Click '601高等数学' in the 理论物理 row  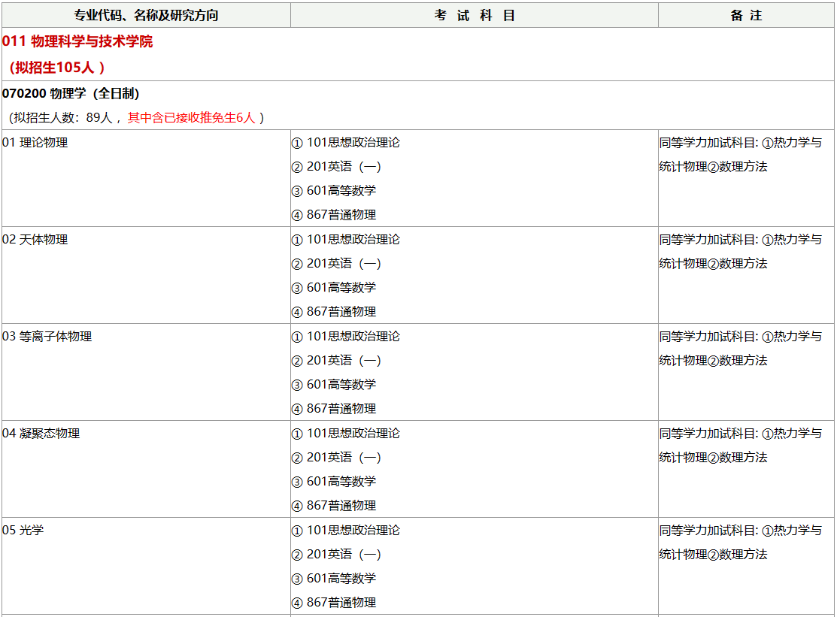[x=341, y=191]
